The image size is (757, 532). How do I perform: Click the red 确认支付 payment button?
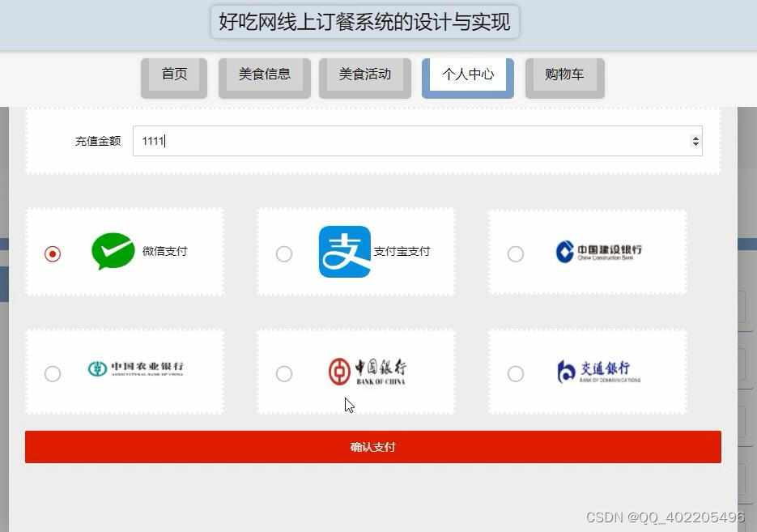[372, 446]
